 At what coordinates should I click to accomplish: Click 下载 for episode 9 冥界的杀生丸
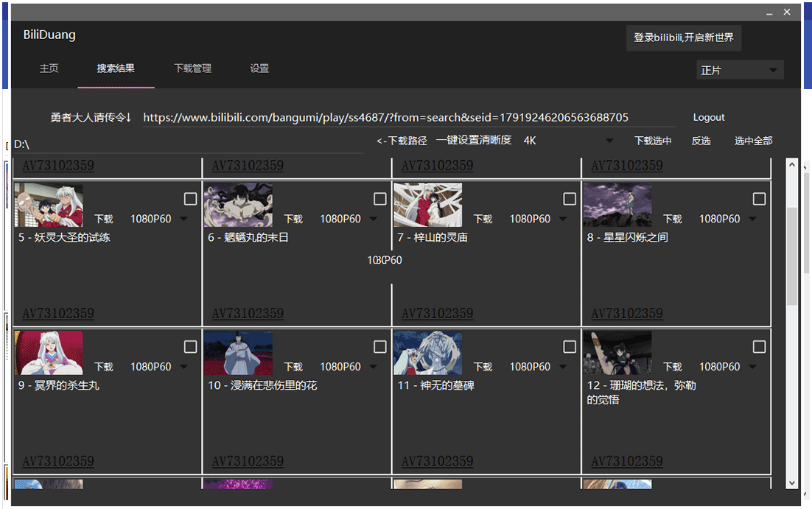(x=104, y=367)
